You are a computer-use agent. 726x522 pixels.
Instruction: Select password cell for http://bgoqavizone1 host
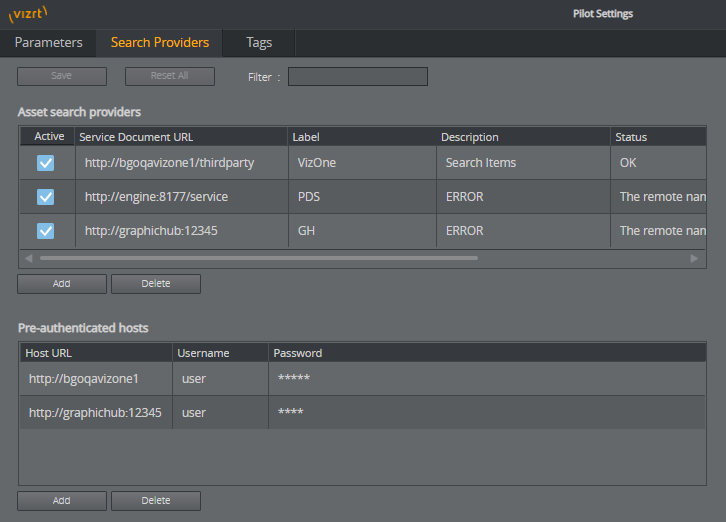[x=294, y=378]
